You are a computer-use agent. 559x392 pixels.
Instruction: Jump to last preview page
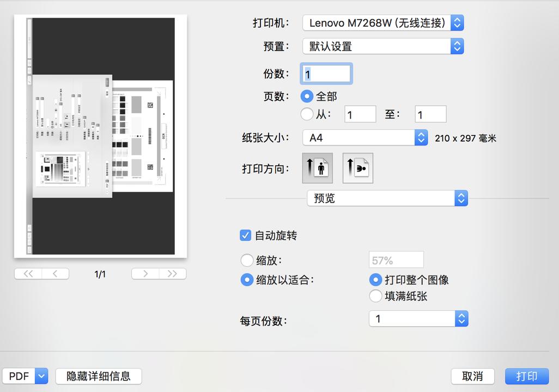click(173, 273)
